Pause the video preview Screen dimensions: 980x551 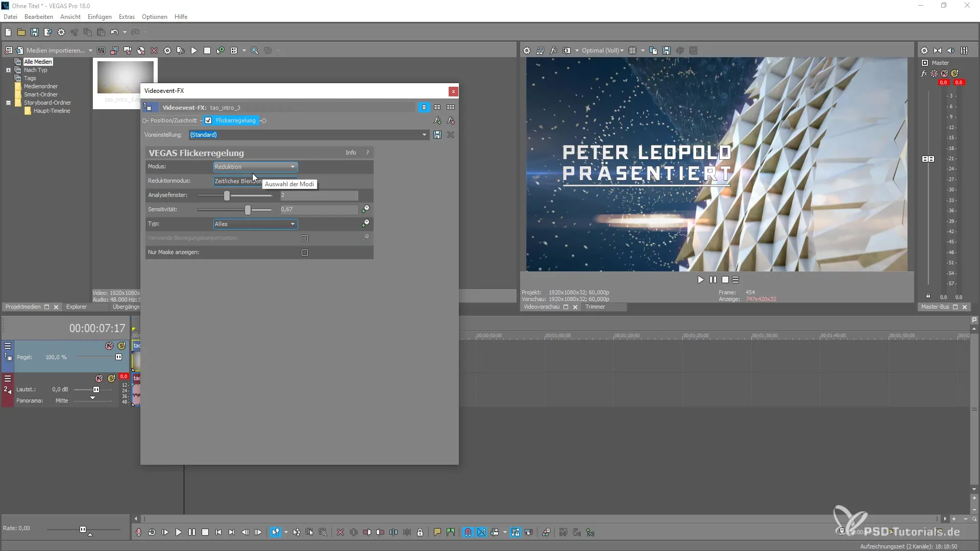click(713, 280)
